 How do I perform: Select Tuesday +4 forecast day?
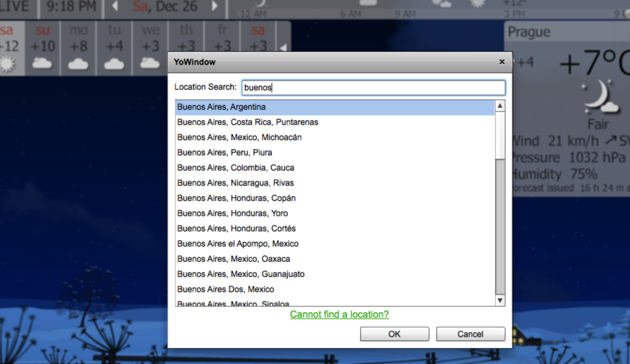tap(114, 48)
